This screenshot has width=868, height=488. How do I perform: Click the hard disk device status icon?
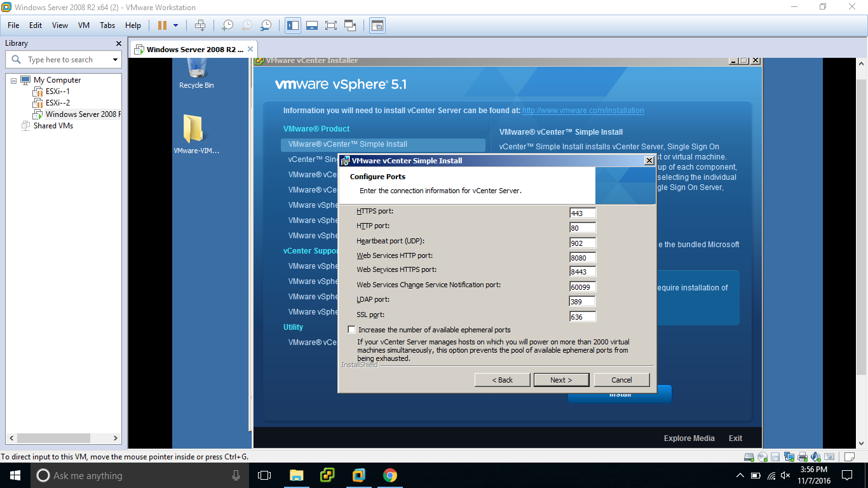click(749, 457)
